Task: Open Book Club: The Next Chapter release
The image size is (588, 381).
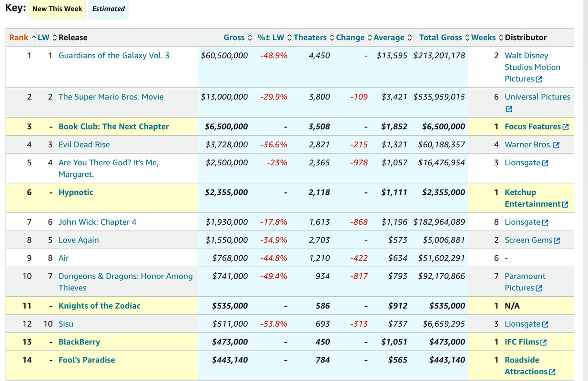Action: coord(114,127)
